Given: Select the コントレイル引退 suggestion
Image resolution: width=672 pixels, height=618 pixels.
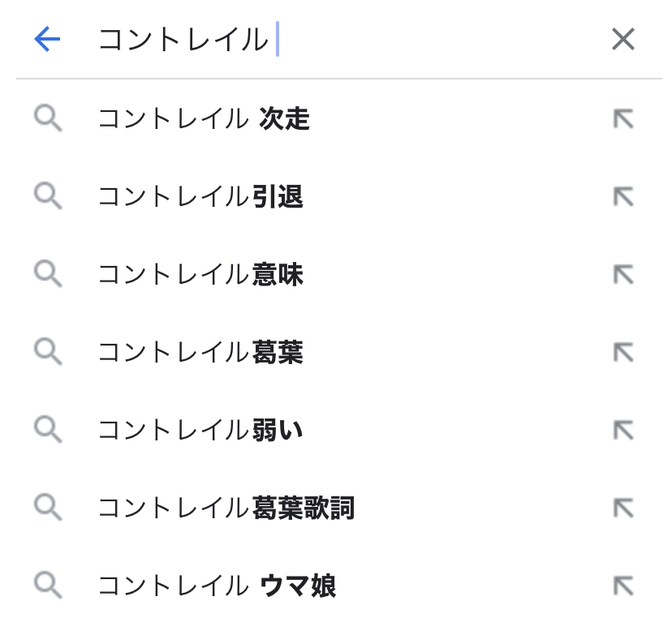Looking at the screenshot, I should click(200, 197).
